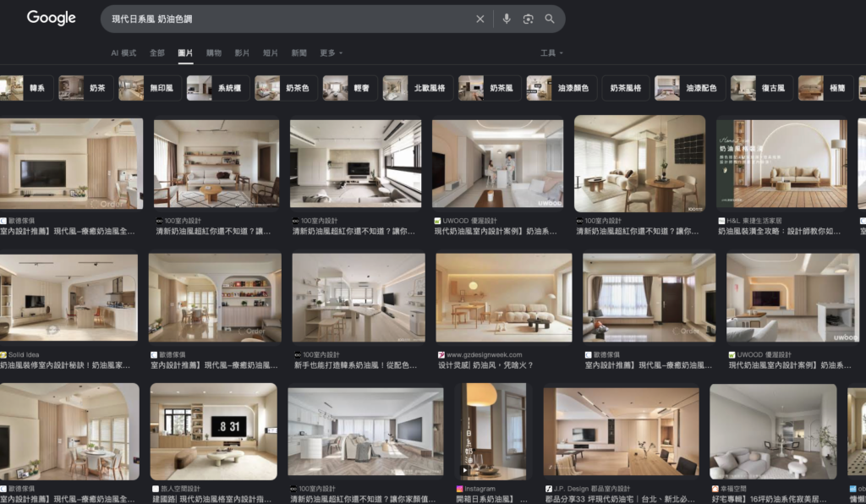Clear the search box text
The height and width of the screenshot is (504, 866).
tap(480, 19)
